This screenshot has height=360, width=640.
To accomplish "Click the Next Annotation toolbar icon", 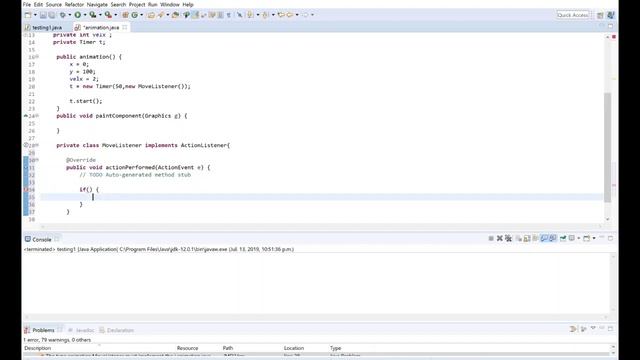I will [250, 15].
